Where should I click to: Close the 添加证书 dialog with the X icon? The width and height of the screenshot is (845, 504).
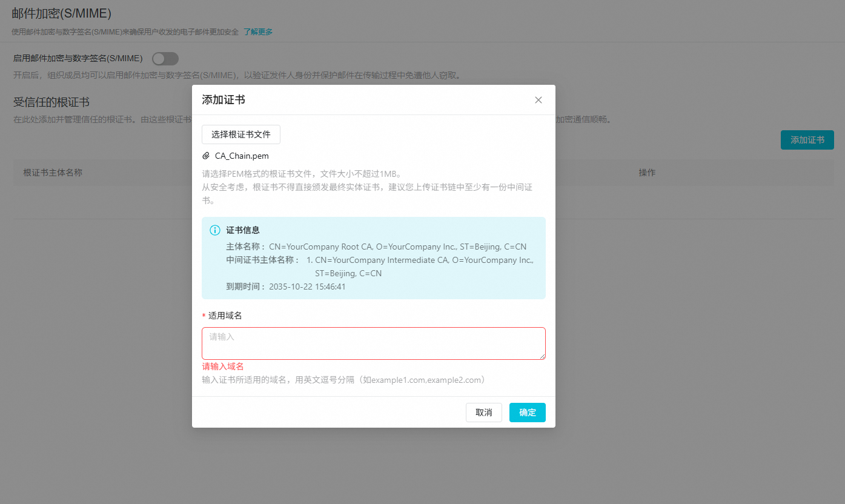pos(538,100)
